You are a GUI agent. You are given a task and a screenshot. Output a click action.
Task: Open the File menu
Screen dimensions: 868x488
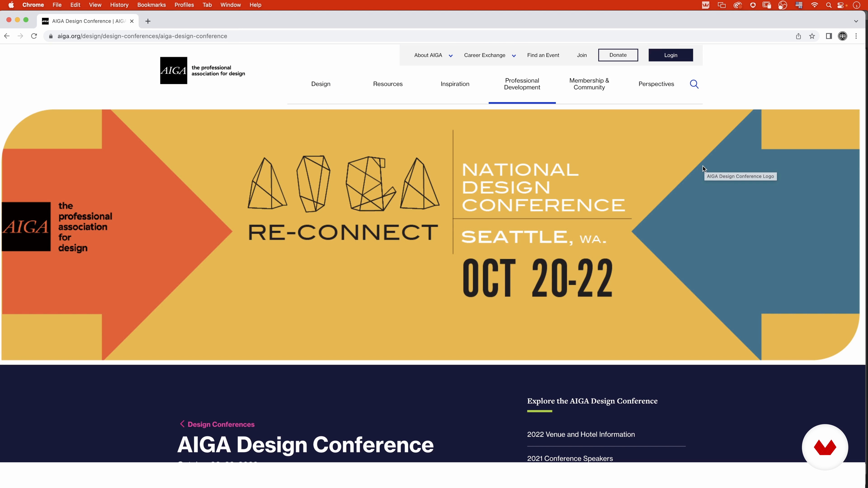pyautogui.click(x=57, y=5)
